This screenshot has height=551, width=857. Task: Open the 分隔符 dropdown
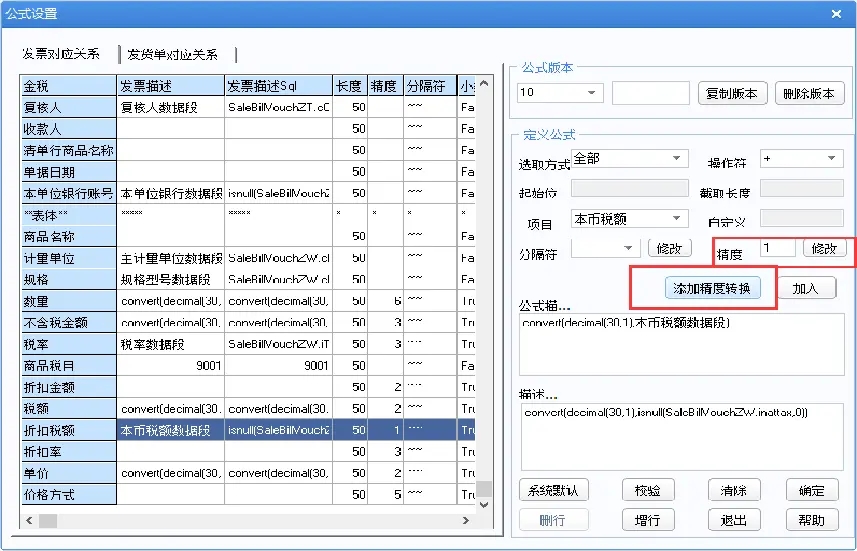605,248
